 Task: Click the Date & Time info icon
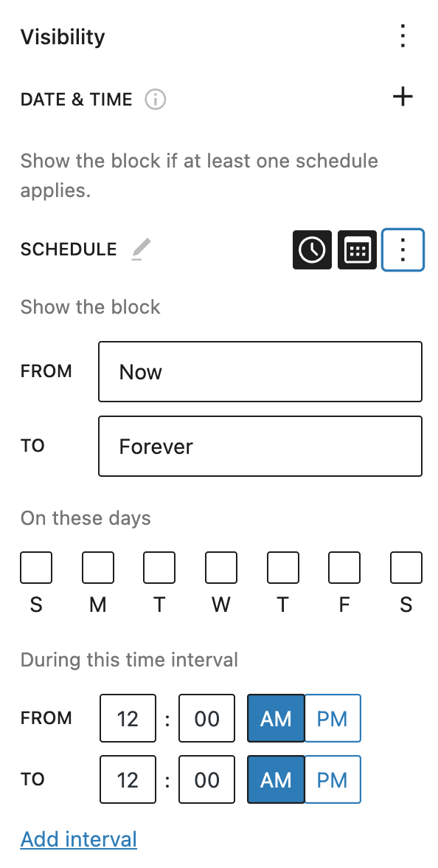pos(156,100)
